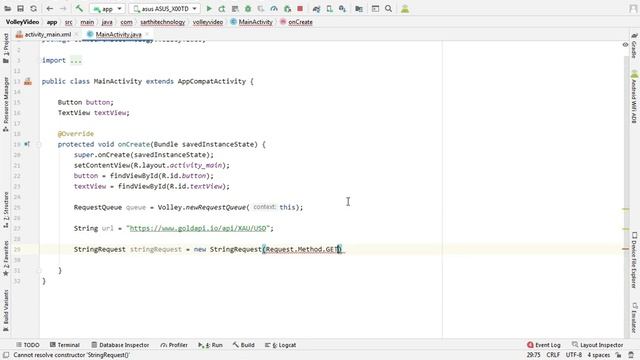
Task: Click the read-only lock icon in status bar
Action: tap(618, 355)
